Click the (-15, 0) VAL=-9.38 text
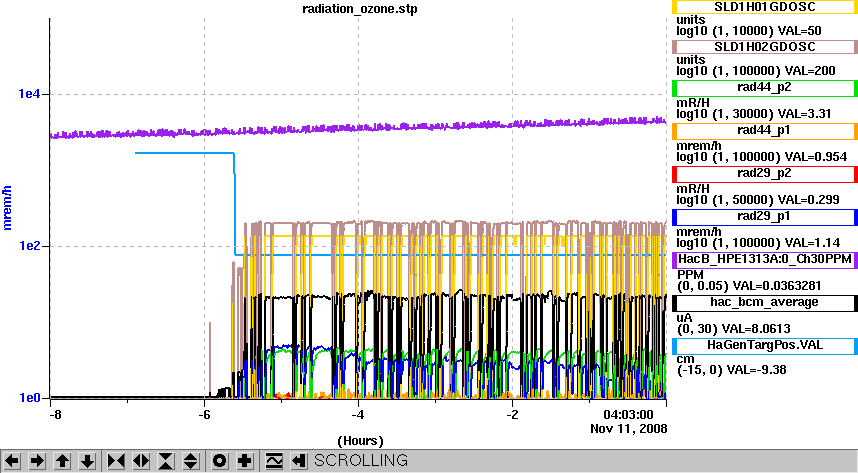This screenshot has width=858, height=473. pos(732,370)
